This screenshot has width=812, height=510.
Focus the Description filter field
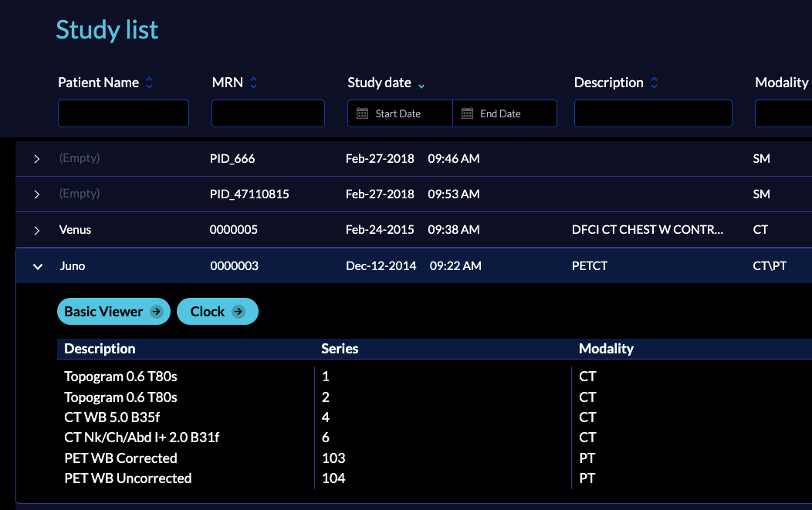653,113
